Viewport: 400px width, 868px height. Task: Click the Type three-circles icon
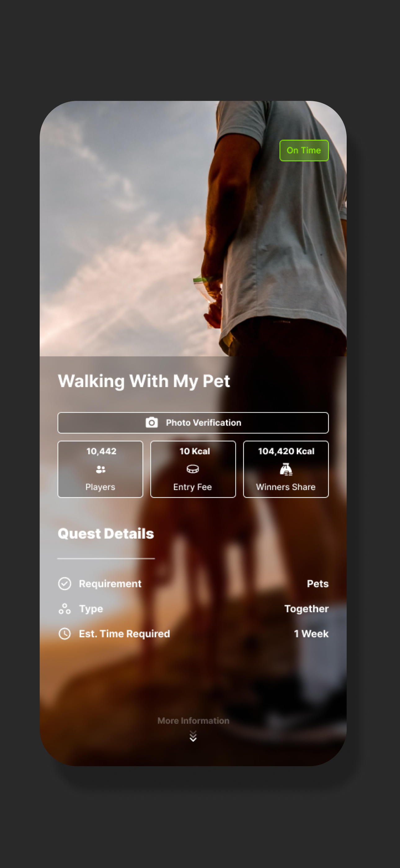click(64, 608)
